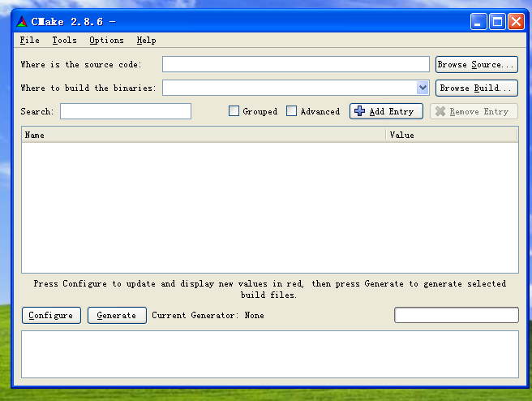This screenshot has width=532, height=401.
Task: Click the Value column header
Action: [x=452, y=135]
